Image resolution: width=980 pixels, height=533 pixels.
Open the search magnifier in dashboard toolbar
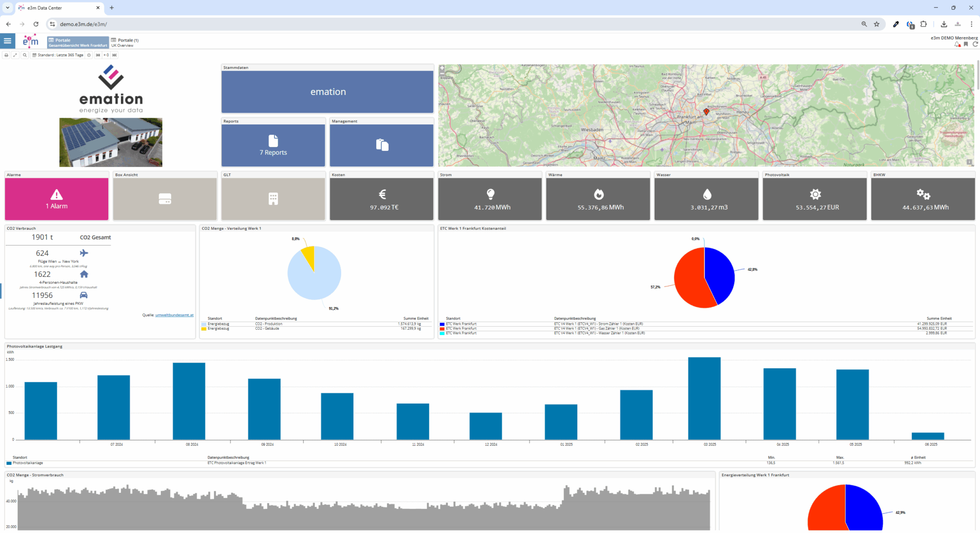tap(24, 55)
